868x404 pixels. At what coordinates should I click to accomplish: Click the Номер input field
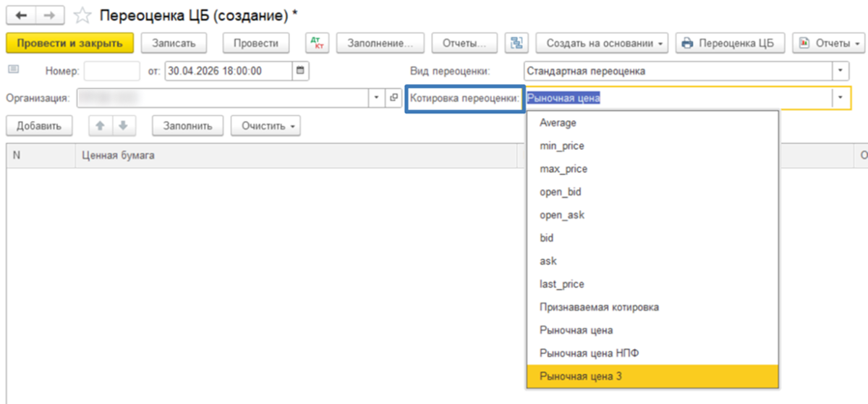coord(112,71)
